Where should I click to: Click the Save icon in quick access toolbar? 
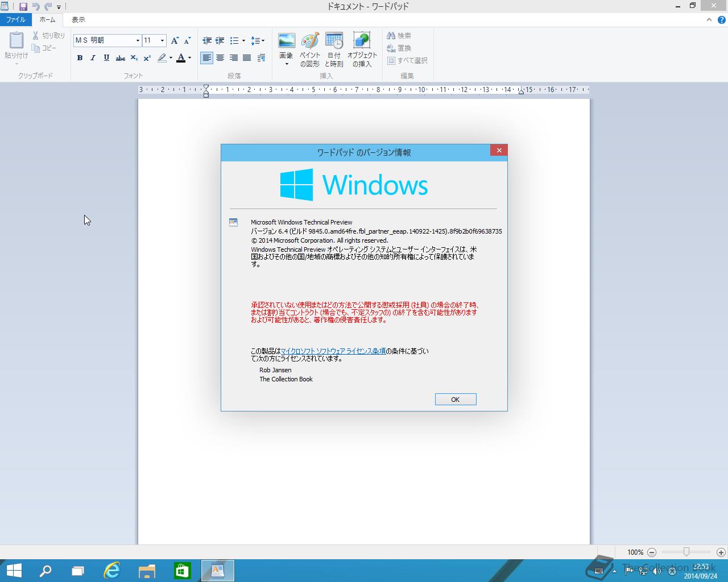click(23, 7)
